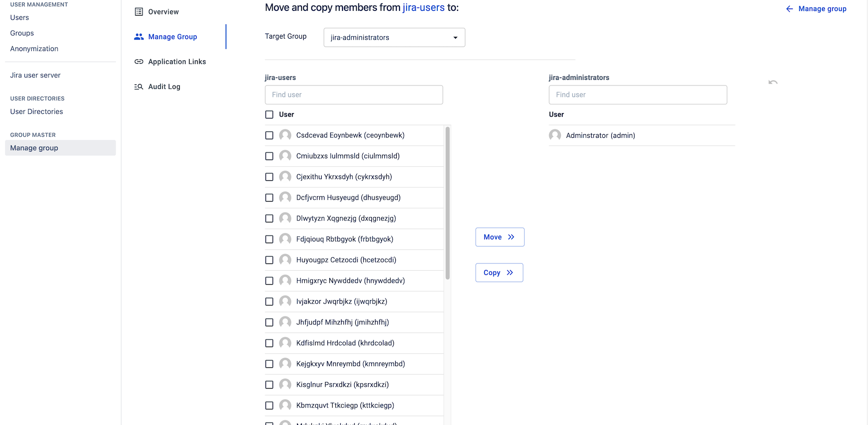Image resolution: width=868 pixels, height=425 pixels.
Task: Open Anonymization in sidebar
Action: 34,49
